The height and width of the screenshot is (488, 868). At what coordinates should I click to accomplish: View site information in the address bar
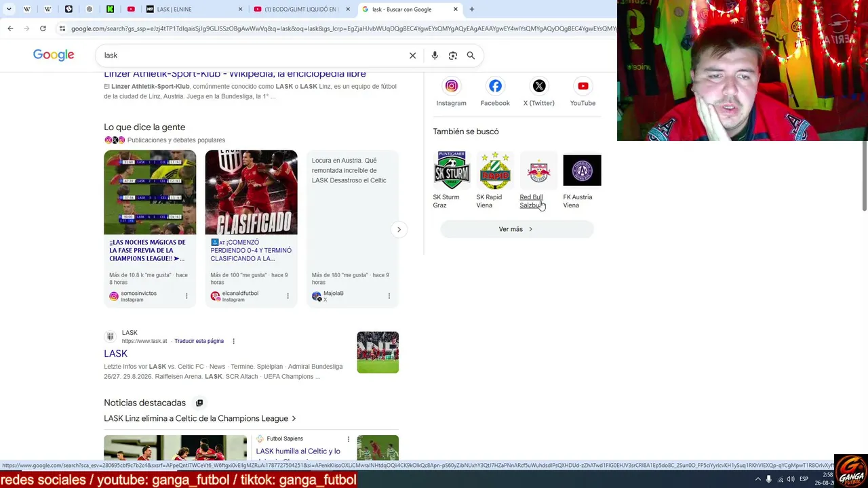tap(62, 28)
